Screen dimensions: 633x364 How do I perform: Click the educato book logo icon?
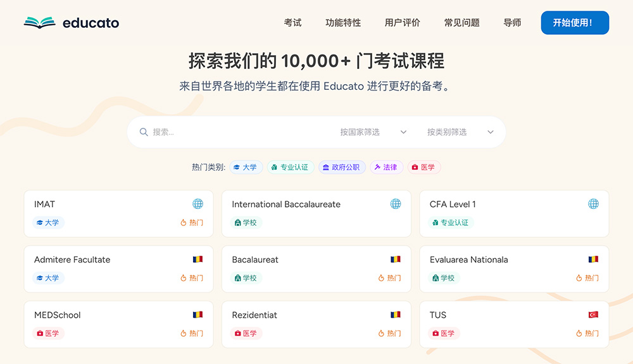[39, 23]
